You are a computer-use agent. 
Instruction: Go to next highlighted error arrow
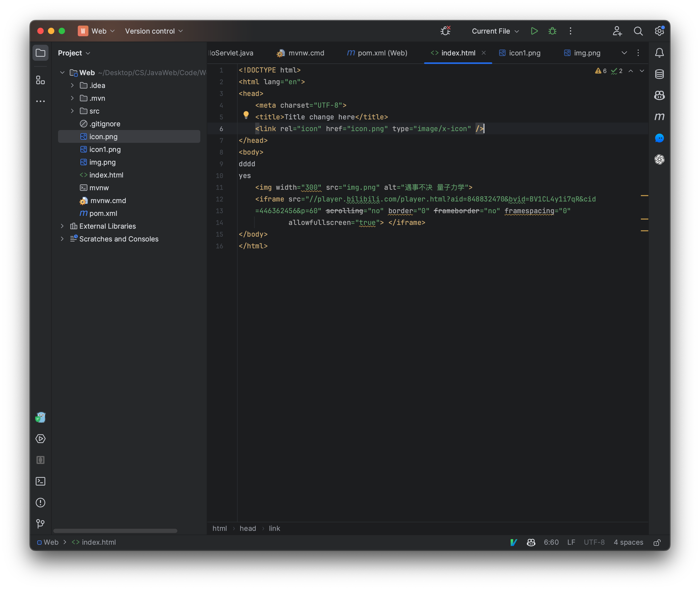click(642, 71)
